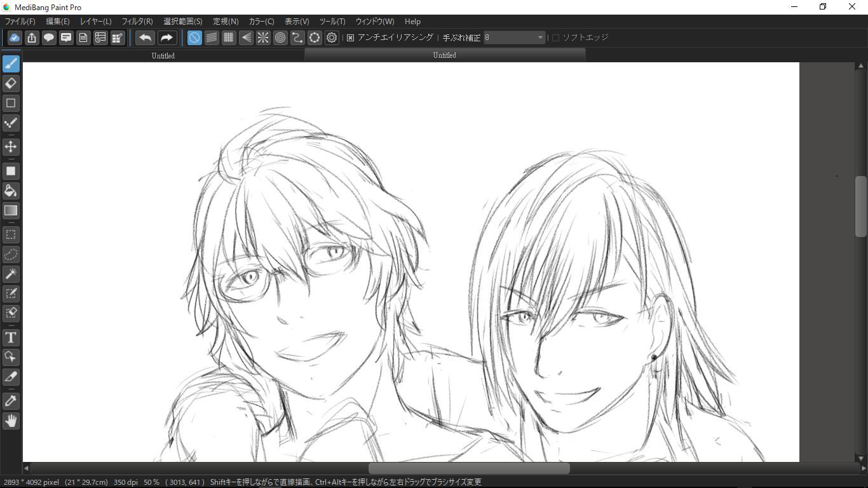Click the cloud save icon
This screenshot has width=868, height=488.
point(15,37)
